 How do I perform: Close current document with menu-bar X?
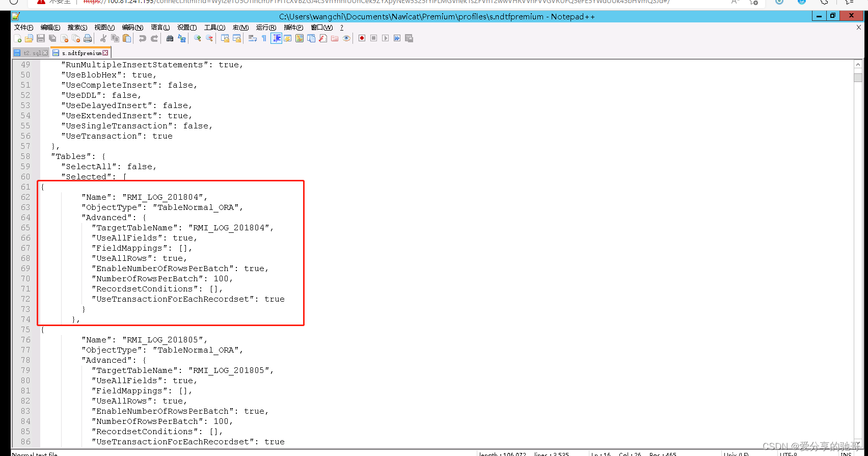859,28
